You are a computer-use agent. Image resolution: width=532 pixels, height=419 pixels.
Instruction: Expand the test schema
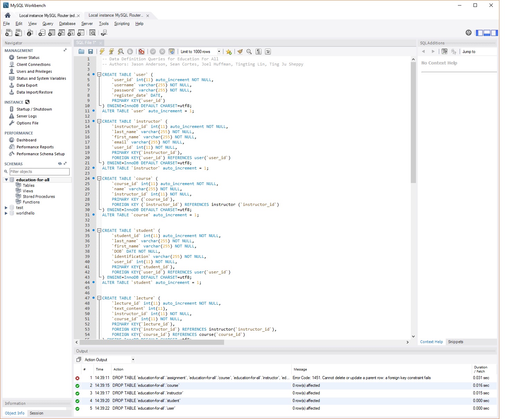[6, 208]
